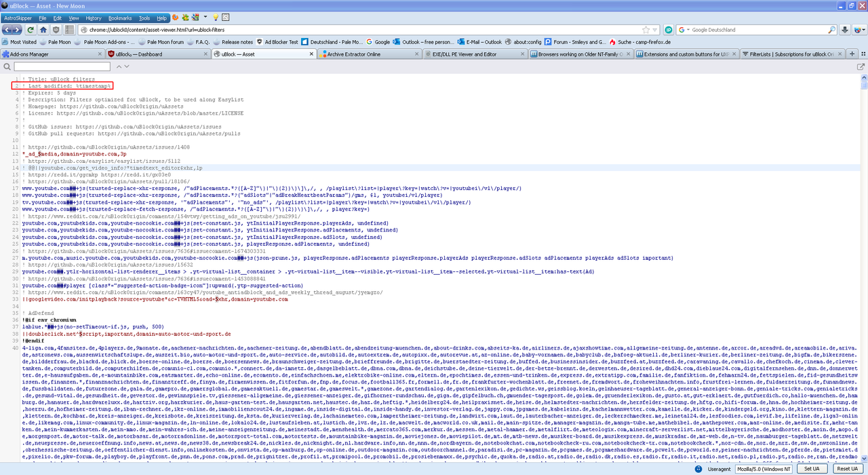
Task: Jump to next search match arrow
Action: click(127, 66)
